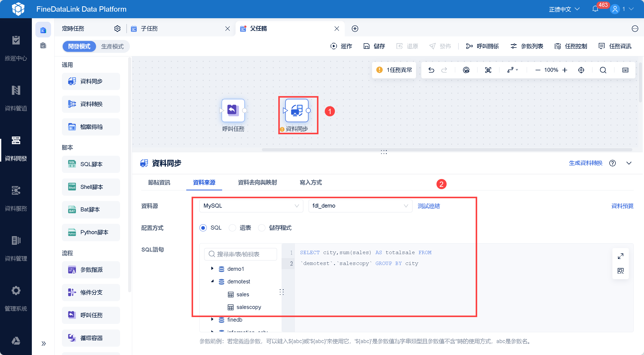
Task: Open the 寫入方式 tab
Action: tap(311, 182)
